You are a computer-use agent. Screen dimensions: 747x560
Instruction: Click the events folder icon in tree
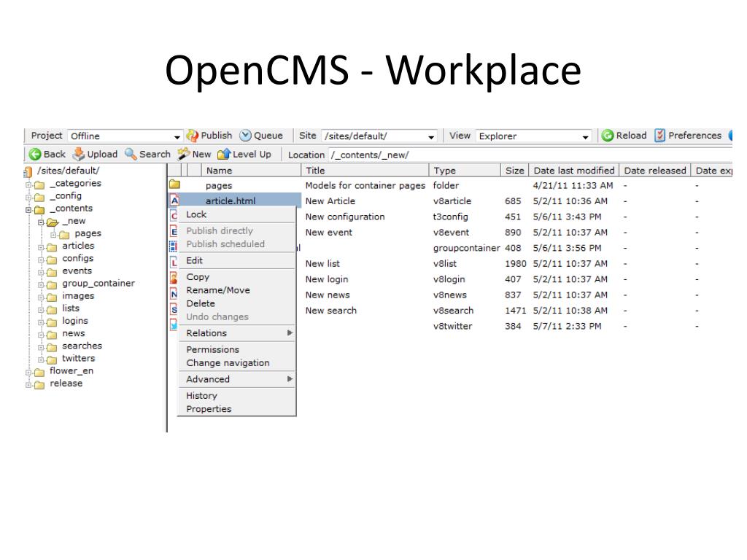(x=52, y=273)
